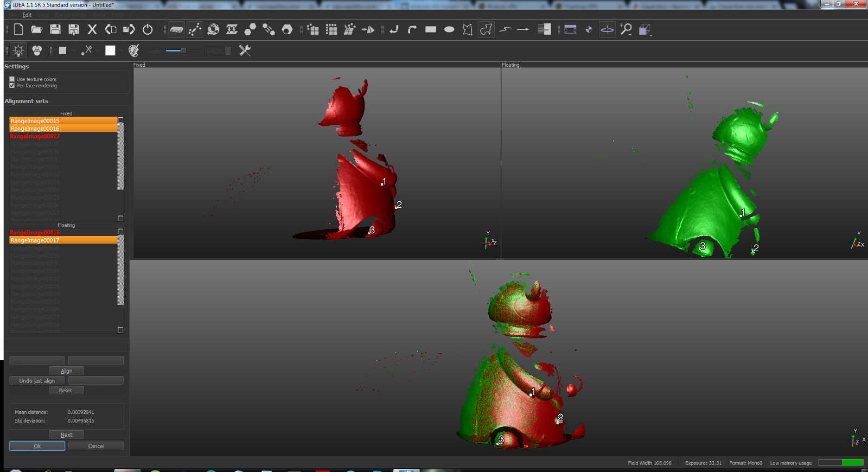Click the connected hexagons link icon
Viewport: 868px width, 472px height.
pyautogui.click(x=269, y=29)
